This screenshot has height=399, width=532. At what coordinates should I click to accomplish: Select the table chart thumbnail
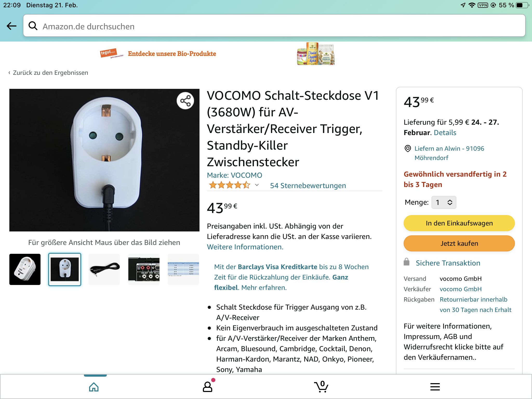click(x=183, y=269)
